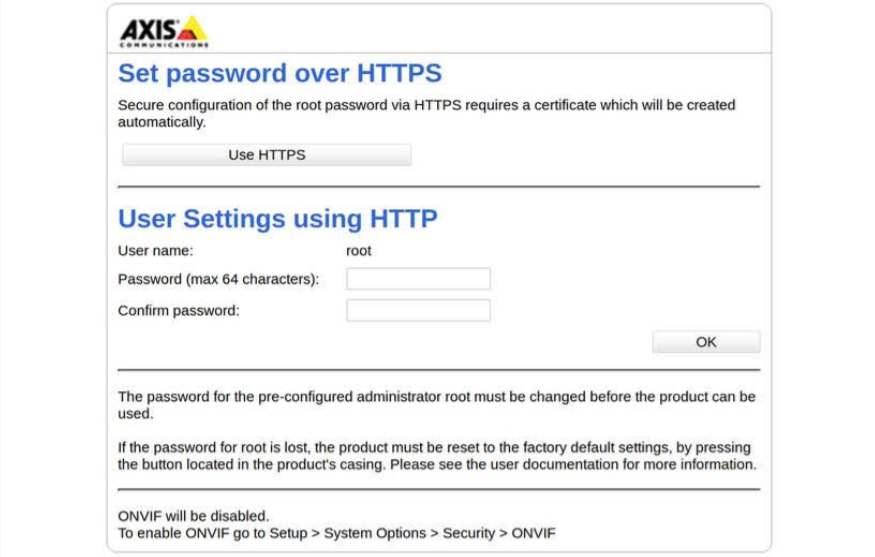Click the 'root' user name value
Viewport: 875px width, 557px height.
click(x=359, y=251)
